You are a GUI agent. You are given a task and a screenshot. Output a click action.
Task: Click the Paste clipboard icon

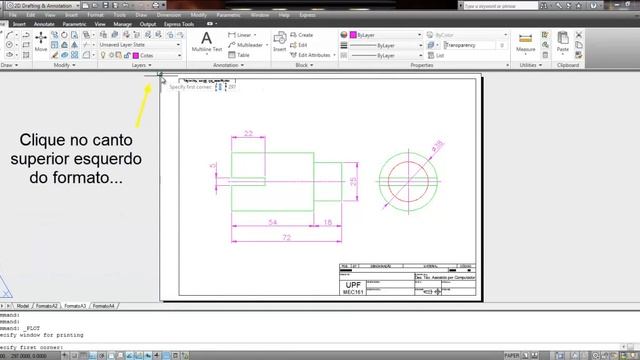coord(563,42)
